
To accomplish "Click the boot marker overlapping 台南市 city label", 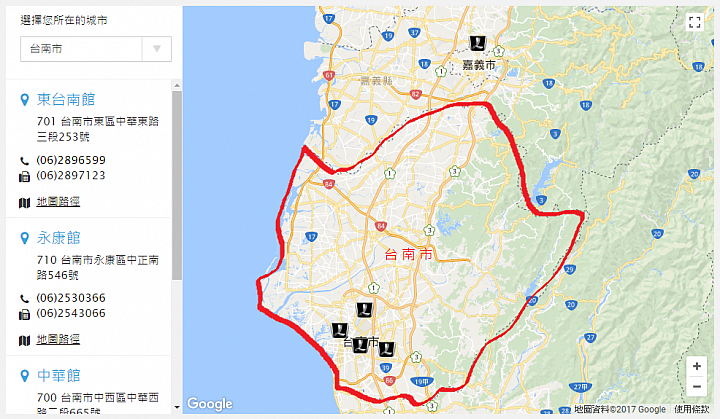I will tap(360, 345).
